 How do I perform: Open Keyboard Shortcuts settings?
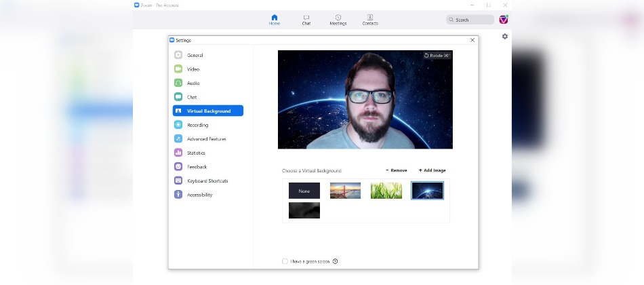click(x=207, y=181)
